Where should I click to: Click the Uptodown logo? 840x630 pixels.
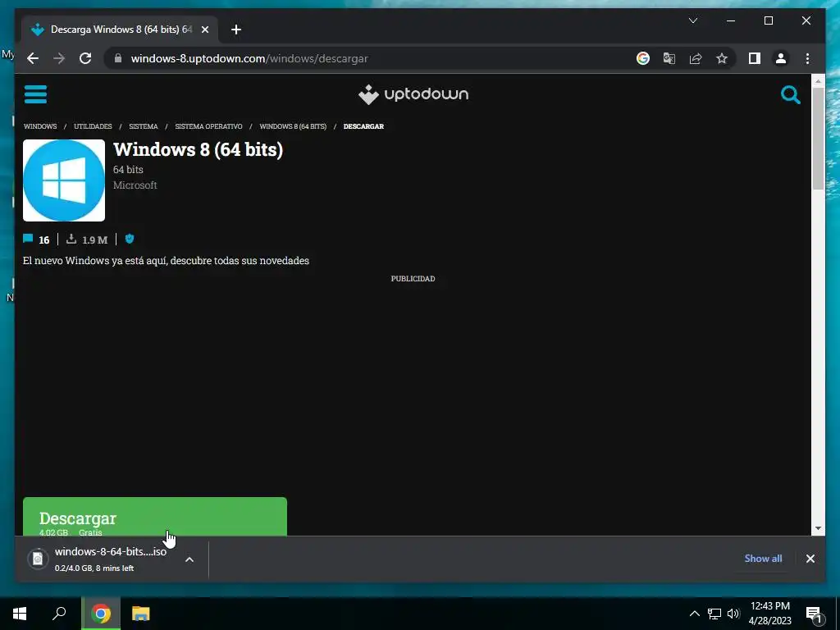[413, 94]
